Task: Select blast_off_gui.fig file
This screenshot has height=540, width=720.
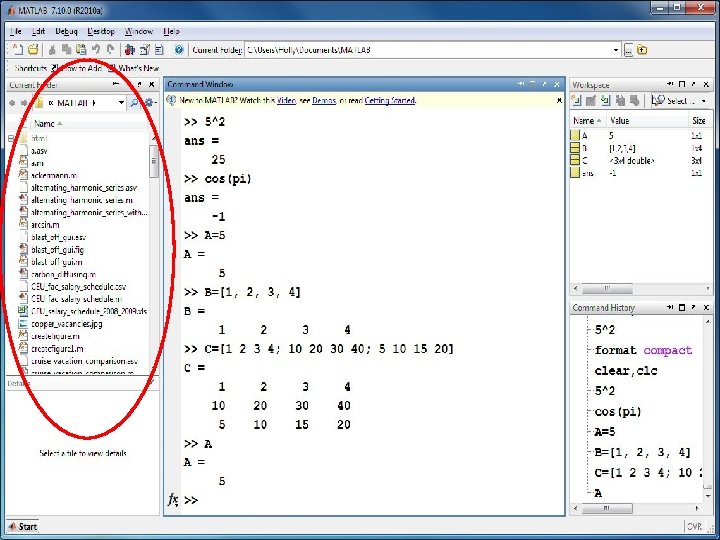Action: 57,250
